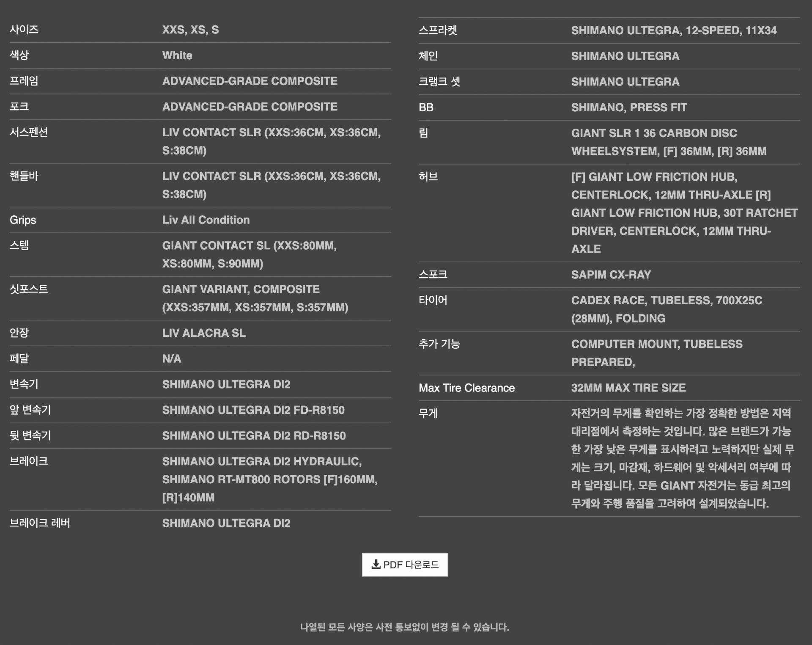Select SAPIM CX-RAY spoke text

pos(611,275)
